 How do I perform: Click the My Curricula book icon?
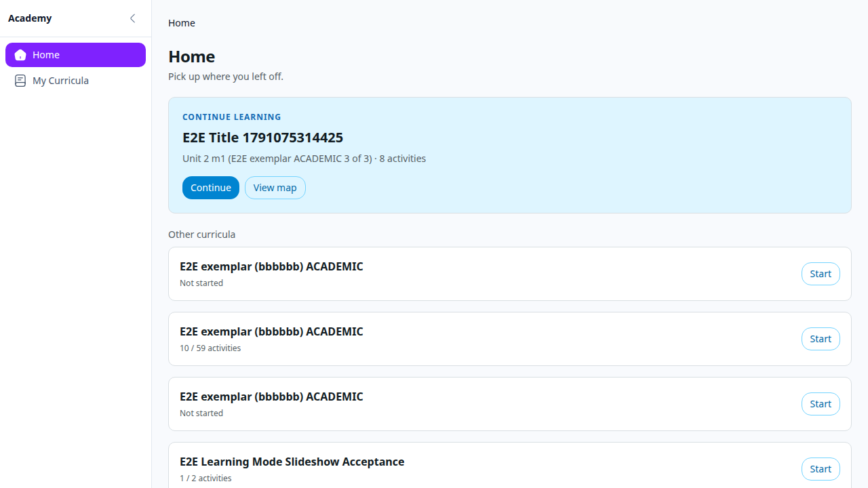(20, 81)
